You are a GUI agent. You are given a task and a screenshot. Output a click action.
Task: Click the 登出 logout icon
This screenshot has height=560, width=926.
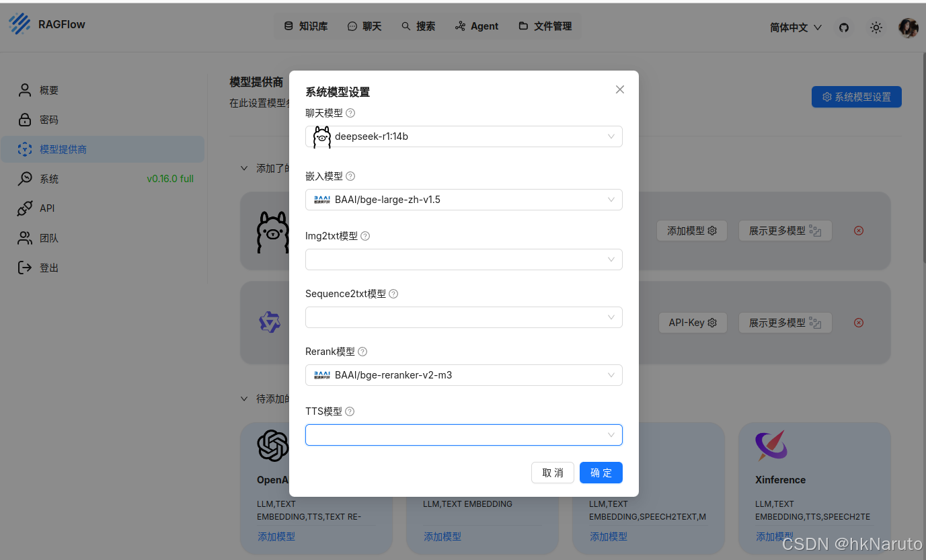pos(25,268)
